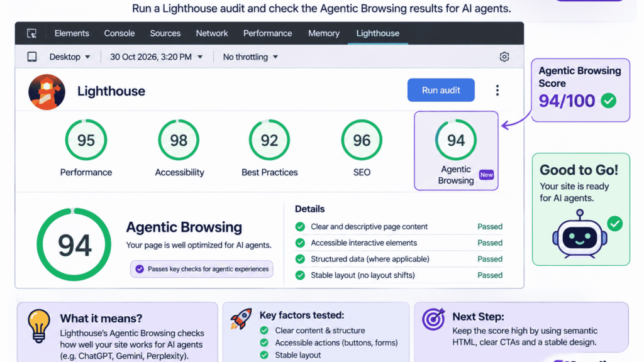Screen dimensions: 644x362
Task: Click Passed status for Accessible interactive elements
Action: click(490, 243)
